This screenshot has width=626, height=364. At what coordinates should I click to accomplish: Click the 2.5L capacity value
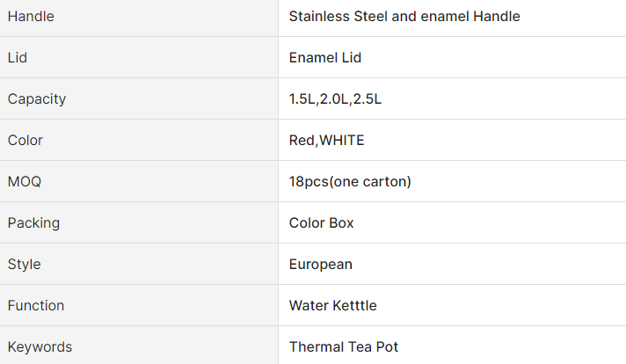pyautogui.click(x=368, y=99)
